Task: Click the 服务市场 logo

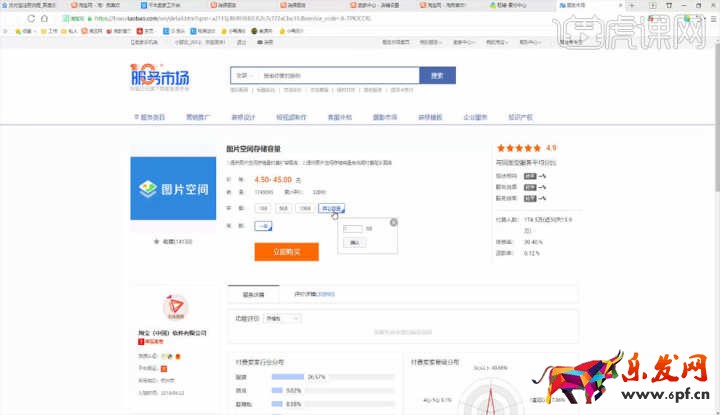Action: tap(160, 76)
